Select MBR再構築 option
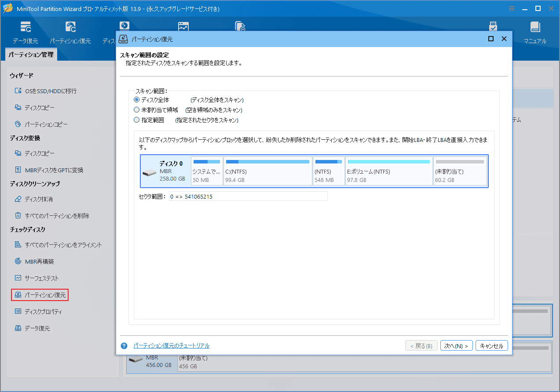Viewport: 560px width, 392px height. 34,261
